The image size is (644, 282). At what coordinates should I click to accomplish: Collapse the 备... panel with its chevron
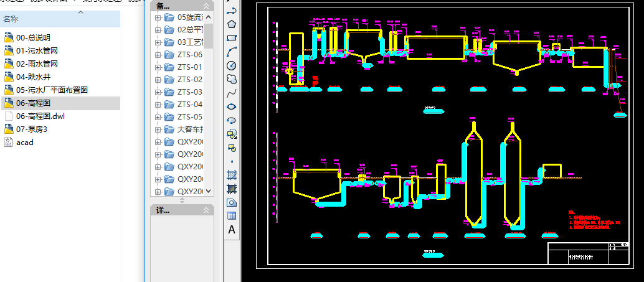tap(206, 6)
